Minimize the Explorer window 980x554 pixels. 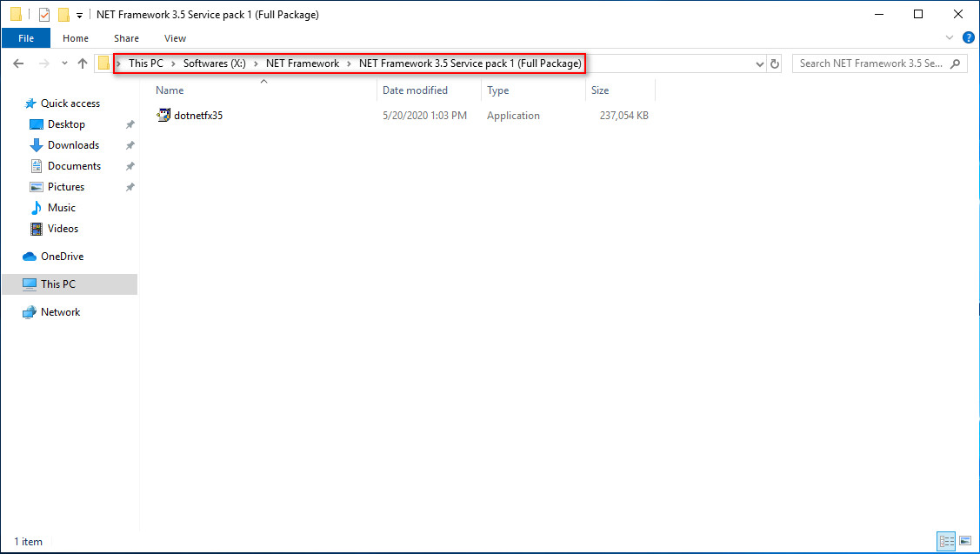tap(879, 14)
